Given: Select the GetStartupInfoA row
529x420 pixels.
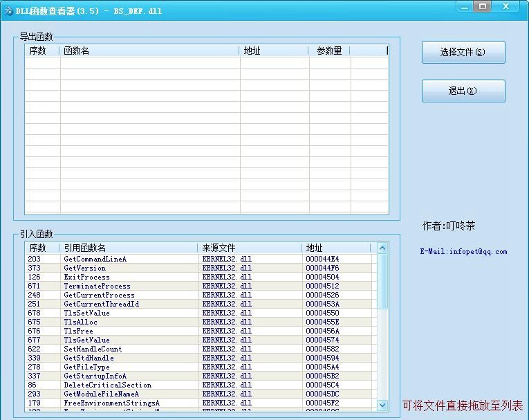Looking at the screenshot, I should 201,376.
